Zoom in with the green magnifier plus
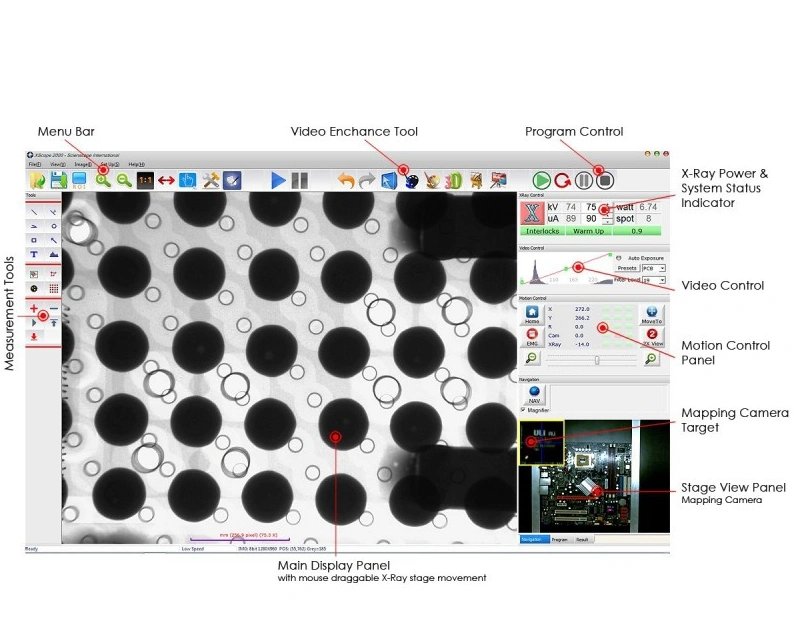The height and width of the screenshot is (630, 793). pos(103,181)
